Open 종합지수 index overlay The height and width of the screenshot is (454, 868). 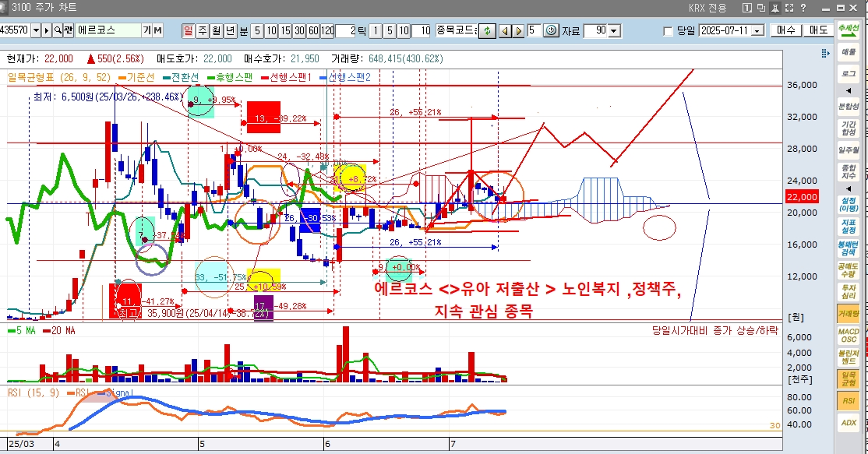[849, 172]
